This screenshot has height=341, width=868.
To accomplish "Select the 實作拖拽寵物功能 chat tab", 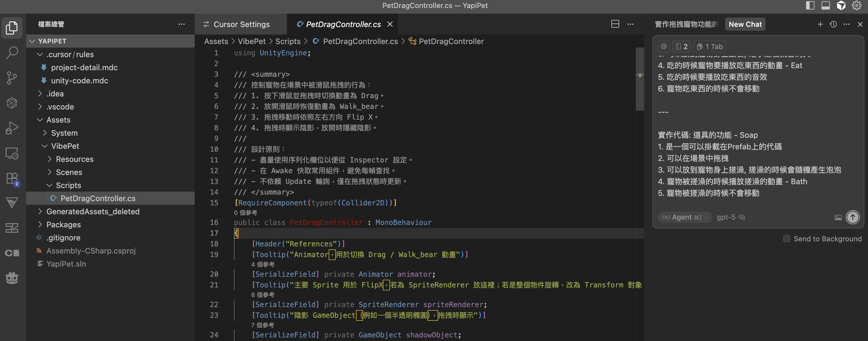I will (686, 24).
